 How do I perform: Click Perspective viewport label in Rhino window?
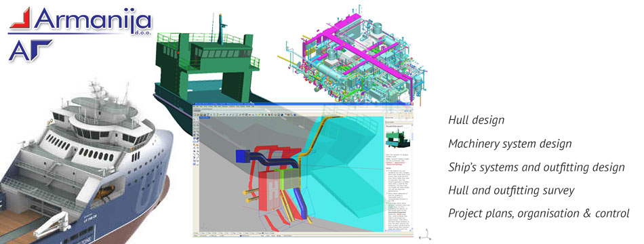click(x=205, y=118)
